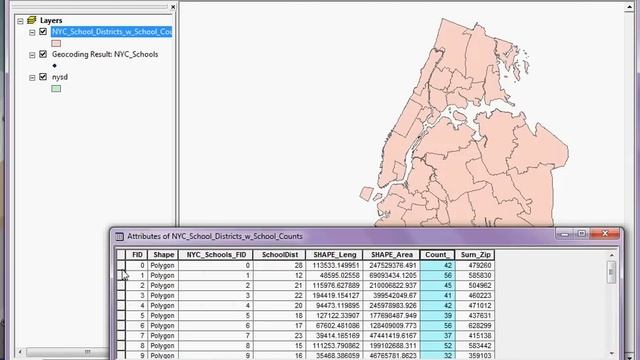Collapse the Geocoding Result layer legend
640x360 pixels.
[32, 55]
